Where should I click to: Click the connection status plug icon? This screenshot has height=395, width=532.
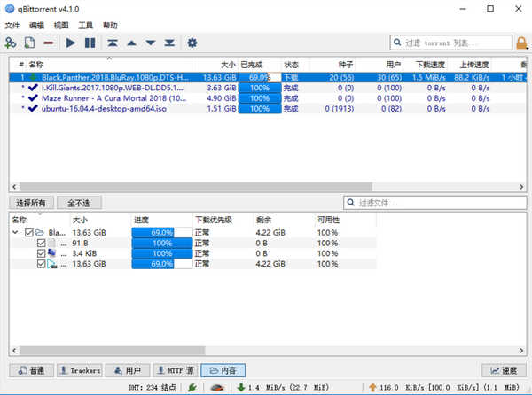192,387
